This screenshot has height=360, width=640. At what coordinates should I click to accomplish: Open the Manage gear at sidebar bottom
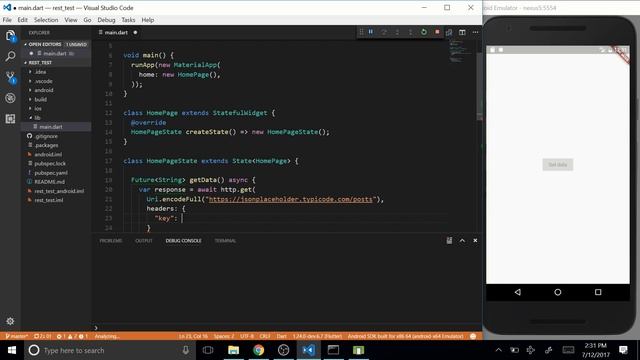pos(11,321)
